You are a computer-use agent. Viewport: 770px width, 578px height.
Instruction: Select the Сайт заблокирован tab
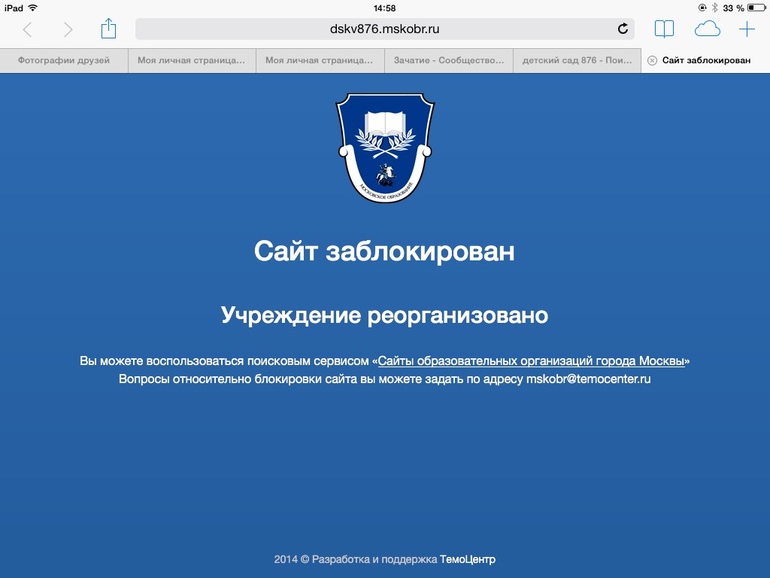pos(707,60)
